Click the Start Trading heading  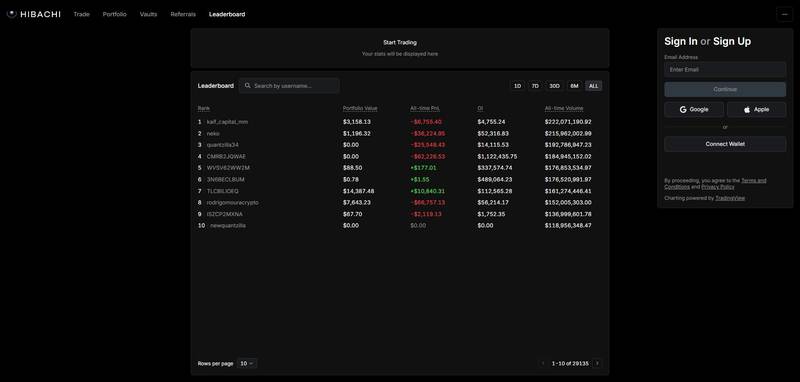point(400,43)
